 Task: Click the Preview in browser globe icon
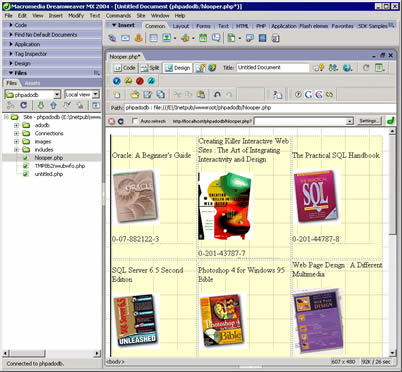[347, 68]
